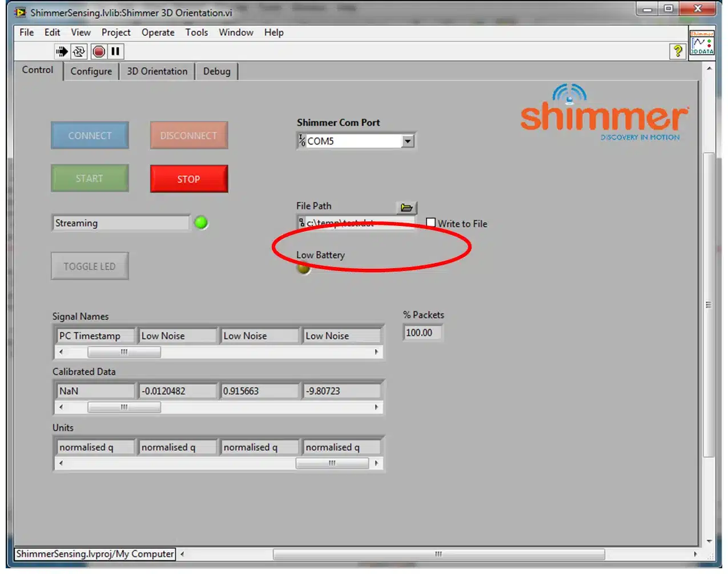Image resolution: width=728 pixels, height=574 pixels.
Task: Click the Units right scroll arrow
Action: tap(376, 463)
